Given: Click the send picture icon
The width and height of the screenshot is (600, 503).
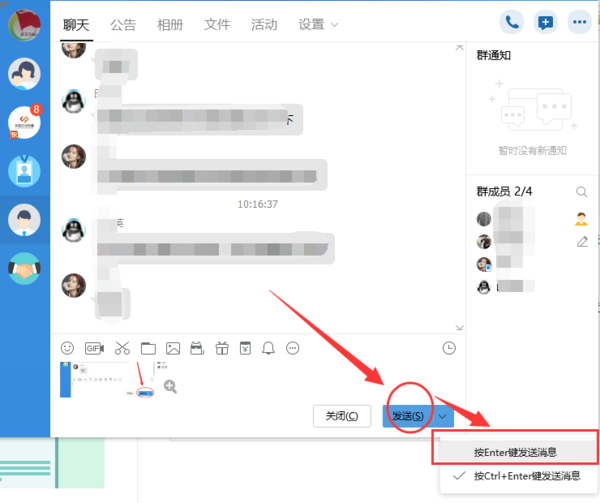Looking at the screenshot, I should (173, 348).
